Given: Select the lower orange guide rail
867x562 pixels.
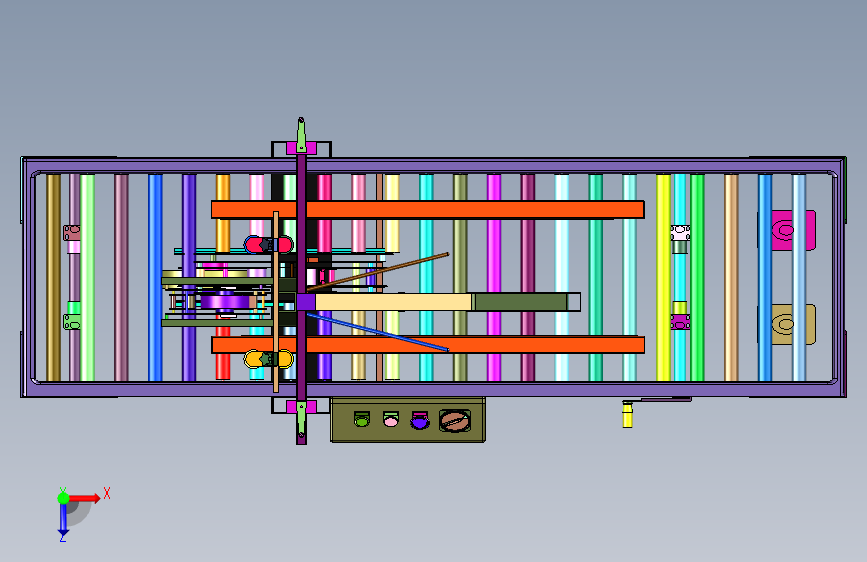Looking at the screenshot, I should 427,345.
